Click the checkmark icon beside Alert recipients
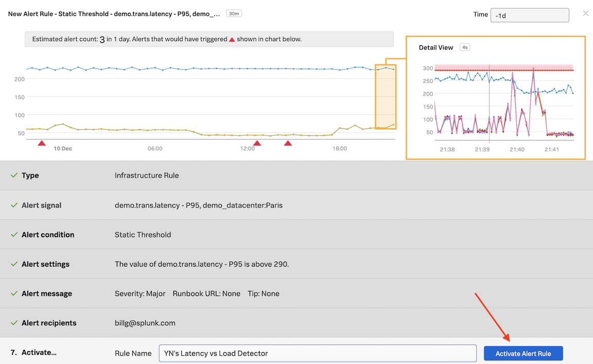Image resolution: width=593 pixels, height=364 pixels. pos(14,323)
